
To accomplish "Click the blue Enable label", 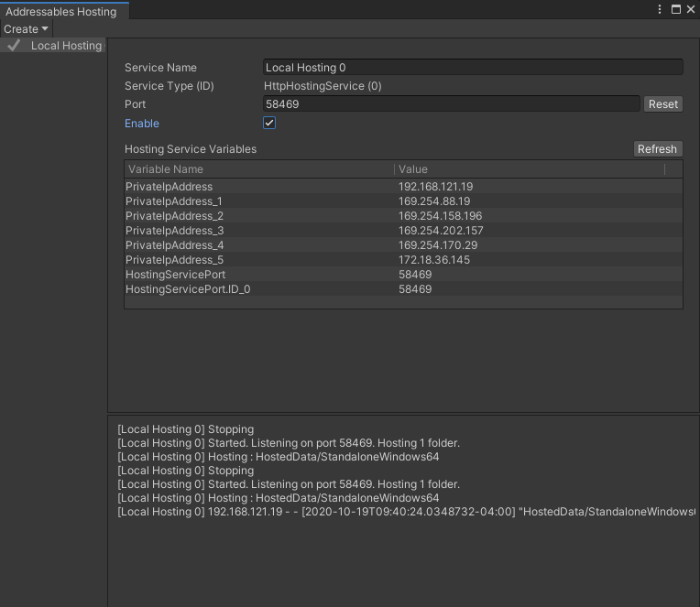I will tap(142, 124).
